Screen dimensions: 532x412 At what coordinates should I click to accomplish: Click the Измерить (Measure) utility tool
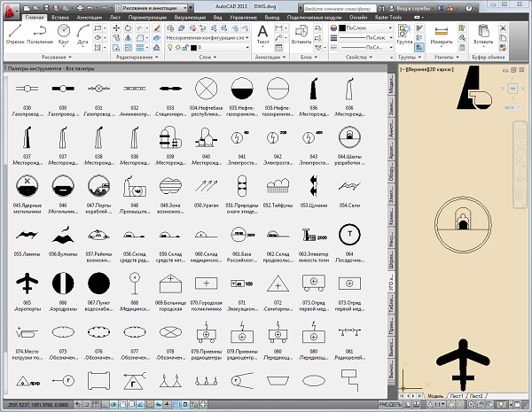pos(441,33)
